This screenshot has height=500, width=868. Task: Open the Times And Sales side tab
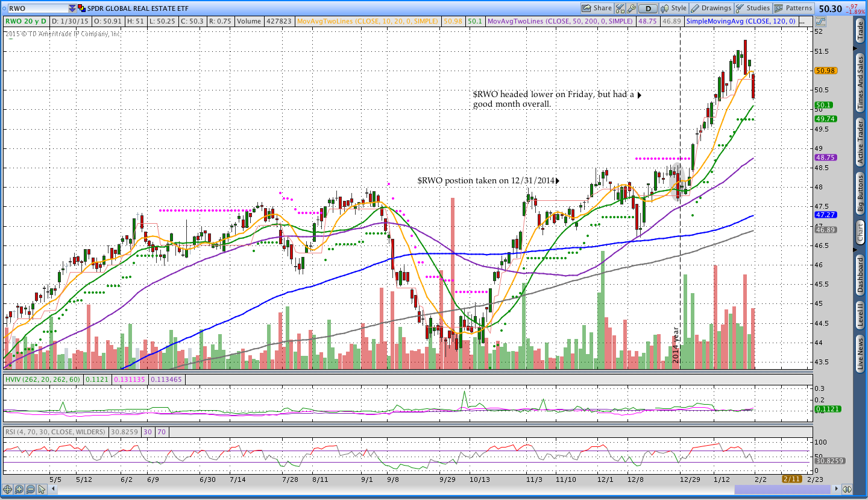pyautogui.click(x=861, y=83)
